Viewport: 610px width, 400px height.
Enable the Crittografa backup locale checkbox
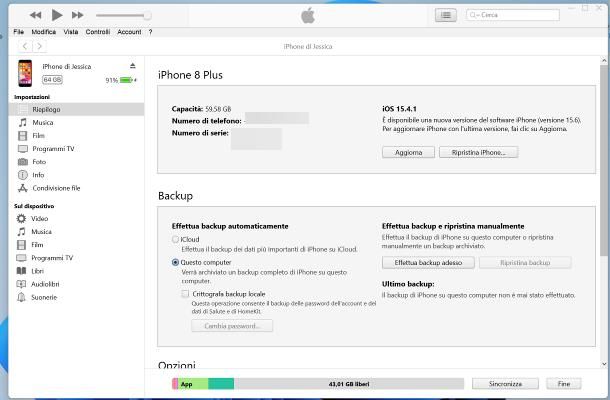click(185, 294)
